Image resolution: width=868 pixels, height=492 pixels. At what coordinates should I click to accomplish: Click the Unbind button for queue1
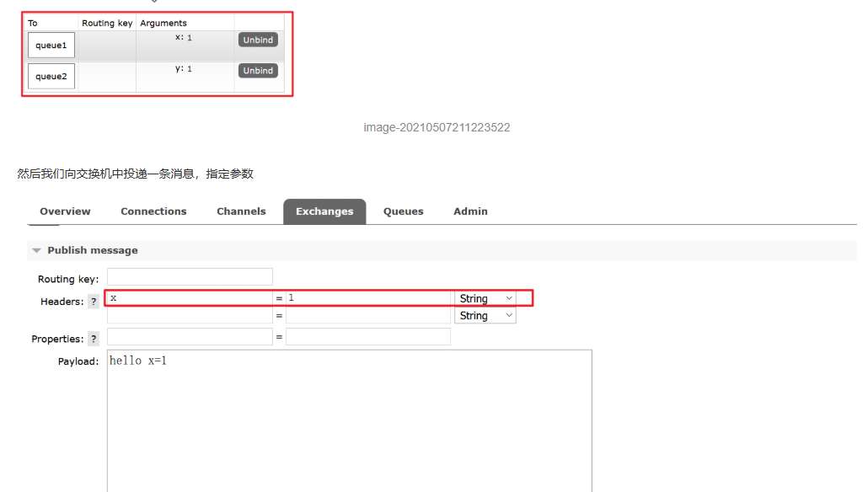258,40
